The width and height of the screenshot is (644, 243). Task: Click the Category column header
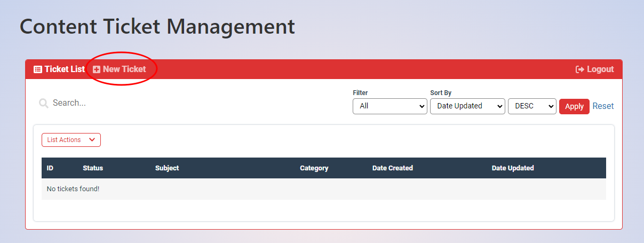click(314, 168)
